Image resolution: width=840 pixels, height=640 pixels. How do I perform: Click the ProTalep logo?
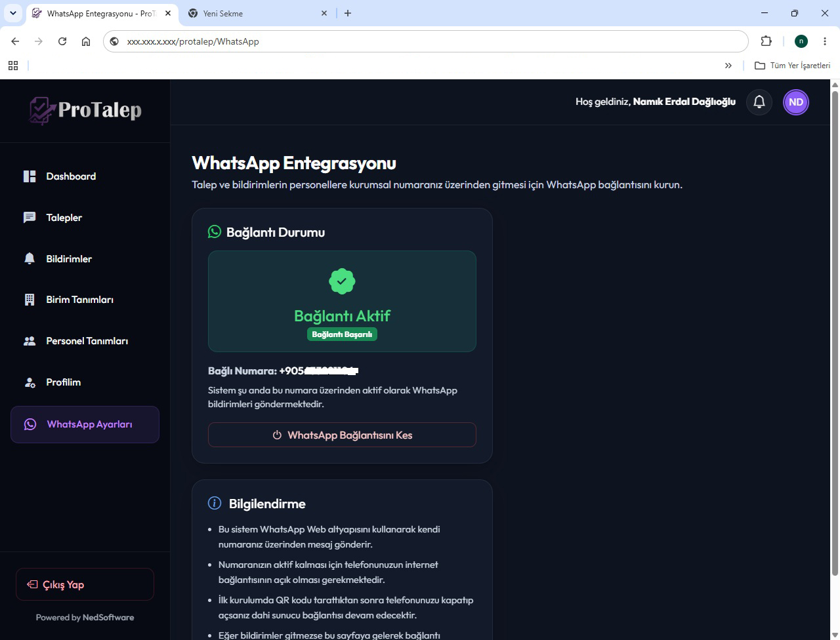pos(85,110)
